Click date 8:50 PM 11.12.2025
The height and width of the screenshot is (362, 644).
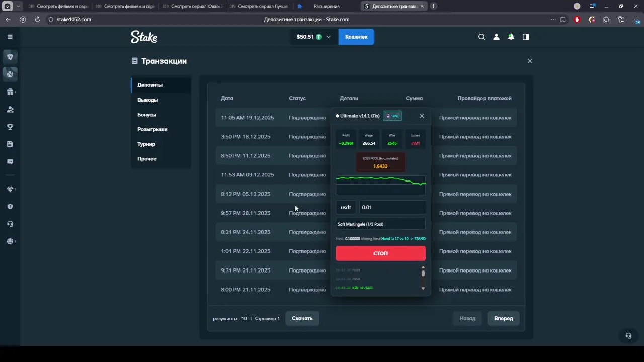tap(246, 156)
